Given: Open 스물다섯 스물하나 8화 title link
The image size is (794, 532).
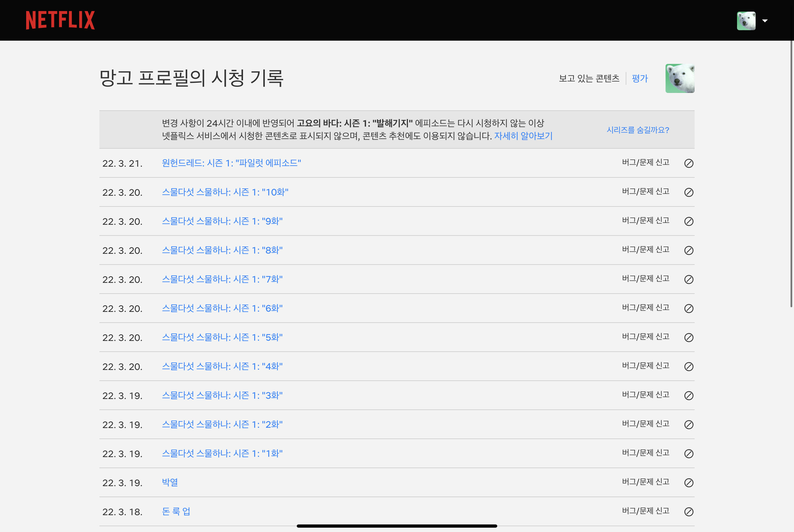Looking at the screenshot, I should pos(222,250).
